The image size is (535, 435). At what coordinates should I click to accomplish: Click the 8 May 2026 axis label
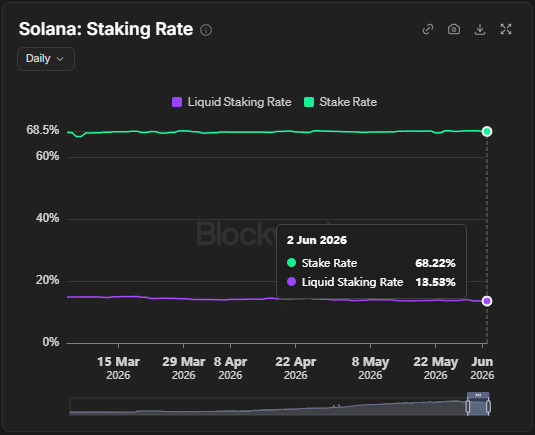click(x=370, y=368)
